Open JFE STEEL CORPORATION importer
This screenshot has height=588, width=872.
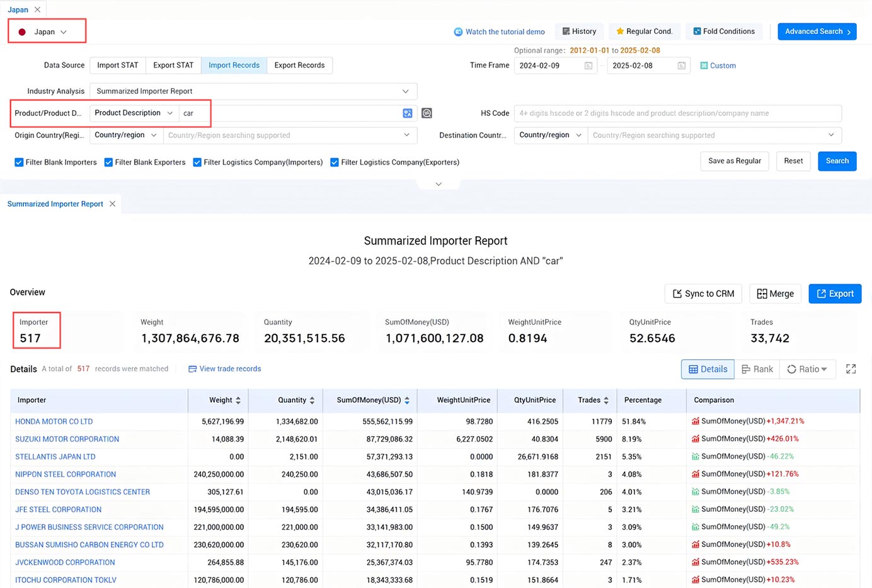(x=58, y=510)
